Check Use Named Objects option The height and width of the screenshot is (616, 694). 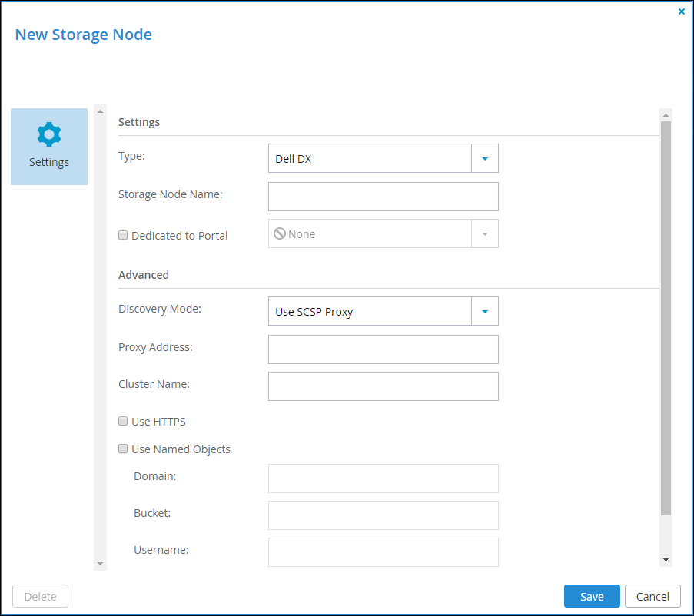[123, 449]
